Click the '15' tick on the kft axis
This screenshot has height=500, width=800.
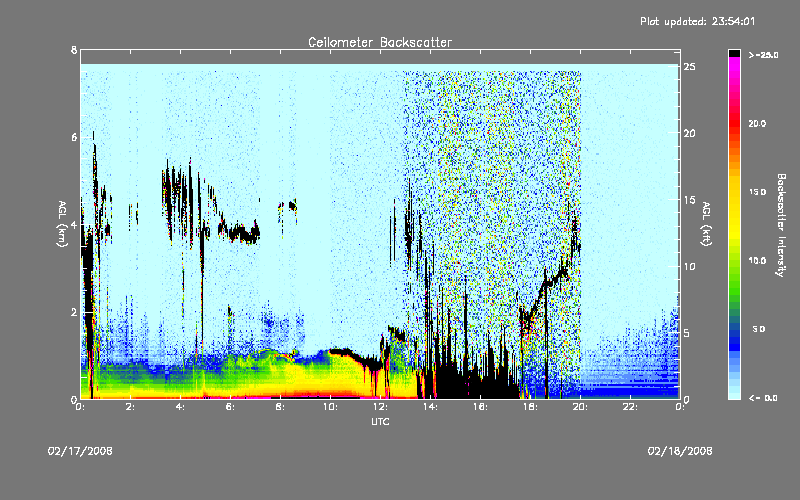pyautogui.click(x=689, y=200)
